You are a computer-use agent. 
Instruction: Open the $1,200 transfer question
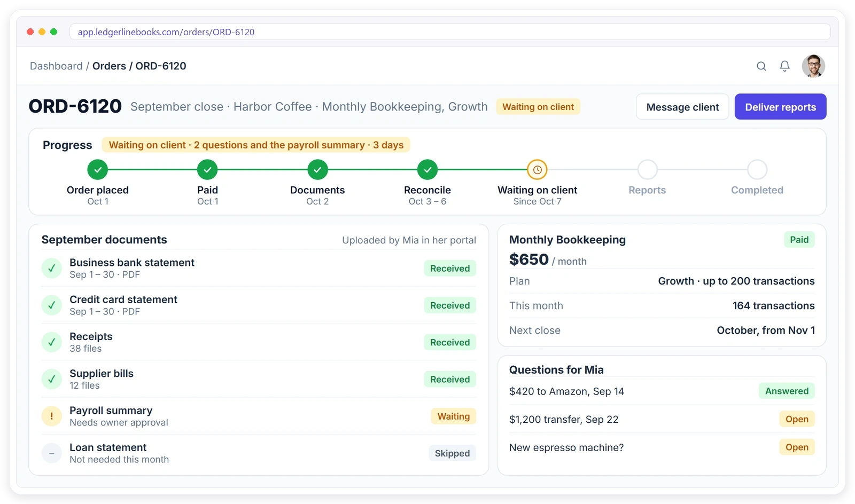[662, 420]
